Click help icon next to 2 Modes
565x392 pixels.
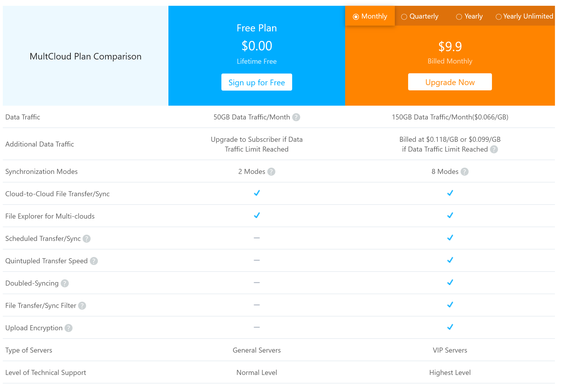coord(271,172)
